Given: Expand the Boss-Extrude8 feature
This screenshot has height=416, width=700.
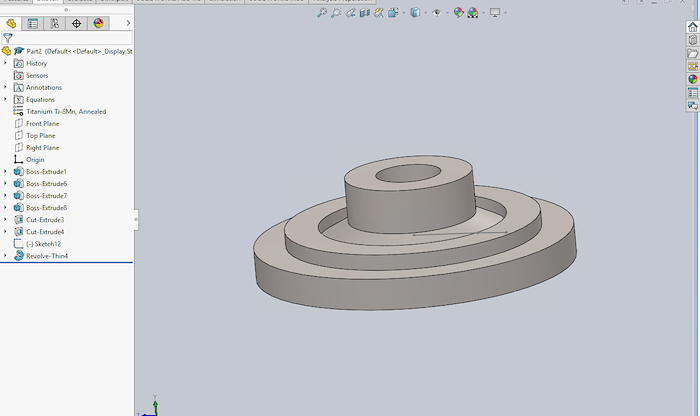Looking at the screenshot, I should click(x=5, y=208).
